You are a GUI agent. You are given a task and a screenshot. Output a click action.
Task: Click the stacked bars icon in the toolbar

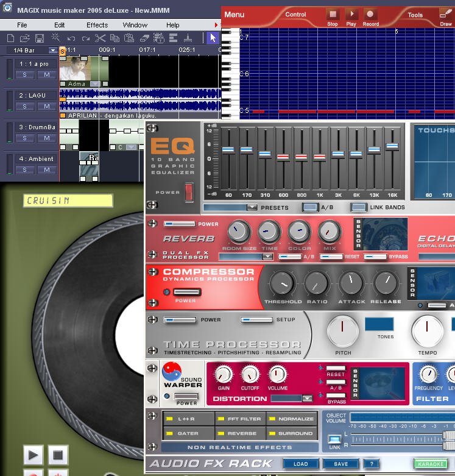173,38
